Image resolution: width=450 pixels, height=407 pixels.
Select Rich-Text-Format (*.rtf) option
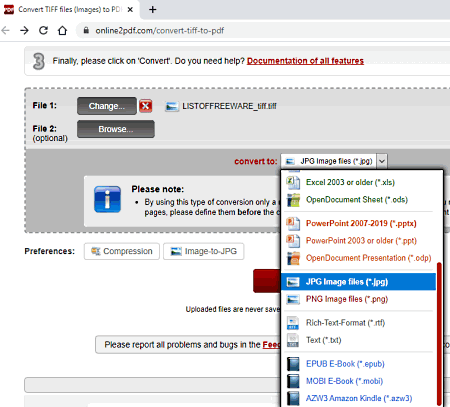345,323
